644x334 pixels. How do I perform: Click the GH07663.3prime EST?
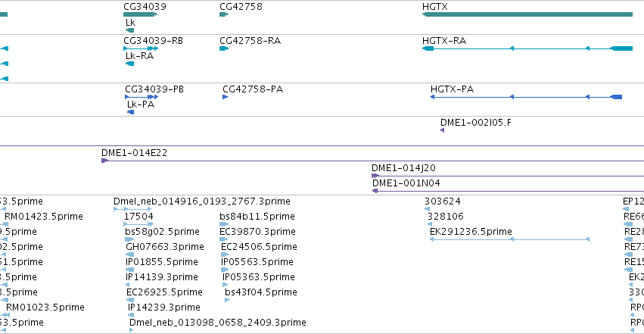(165, 247)
